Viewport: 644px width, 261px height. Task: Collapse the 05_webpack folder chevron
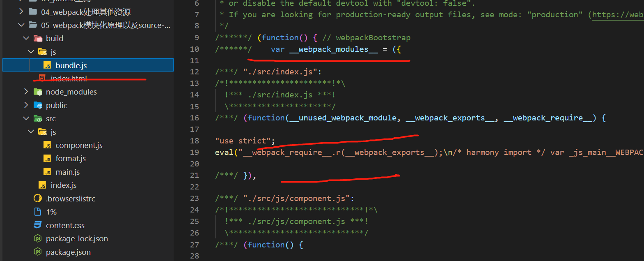click(x=21, y=25)
